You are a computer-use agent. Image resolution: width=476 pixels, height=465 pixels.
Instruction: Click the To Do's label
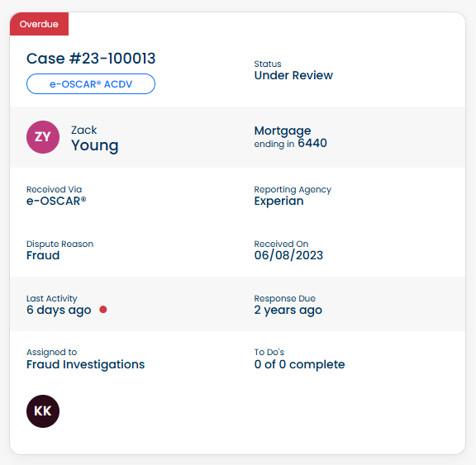(269, 352)
